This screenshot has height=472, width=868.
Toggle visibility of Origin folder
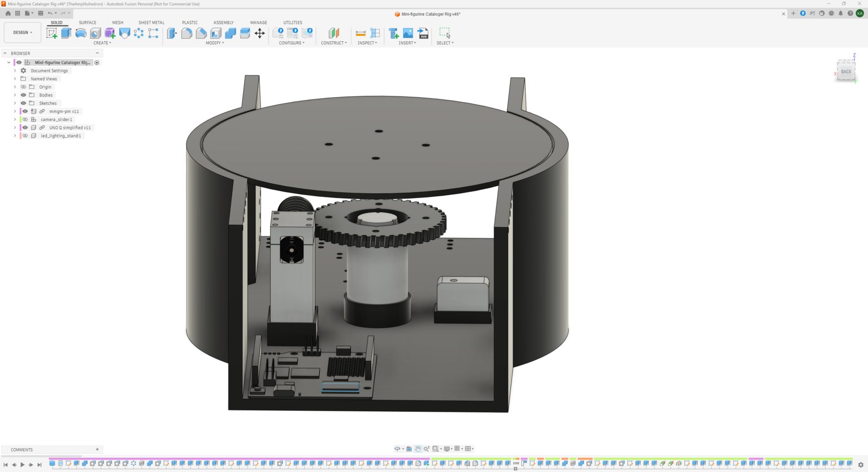(23, 87)
